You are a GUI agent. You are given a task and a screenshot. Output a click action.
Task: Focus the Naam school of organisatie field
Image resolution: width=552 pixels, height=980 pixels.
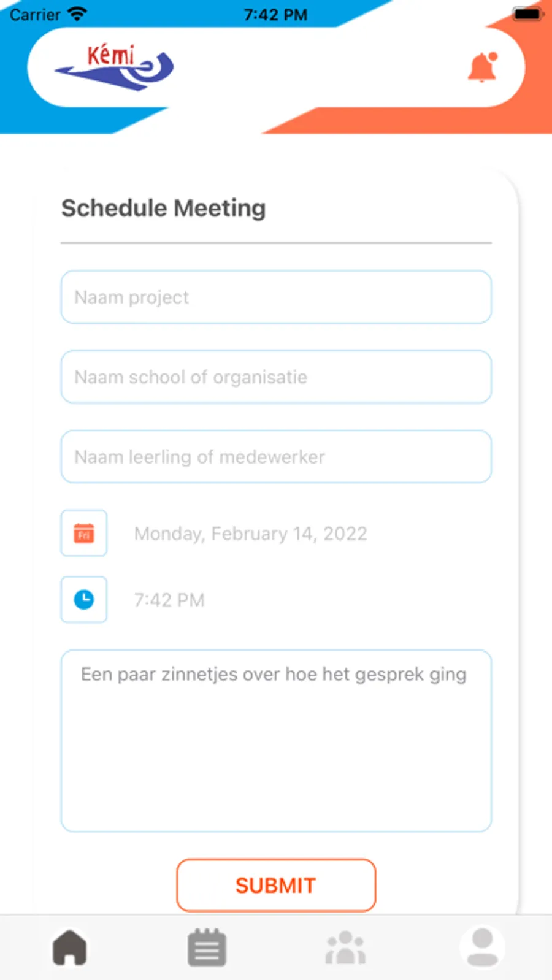coord(276,377)
